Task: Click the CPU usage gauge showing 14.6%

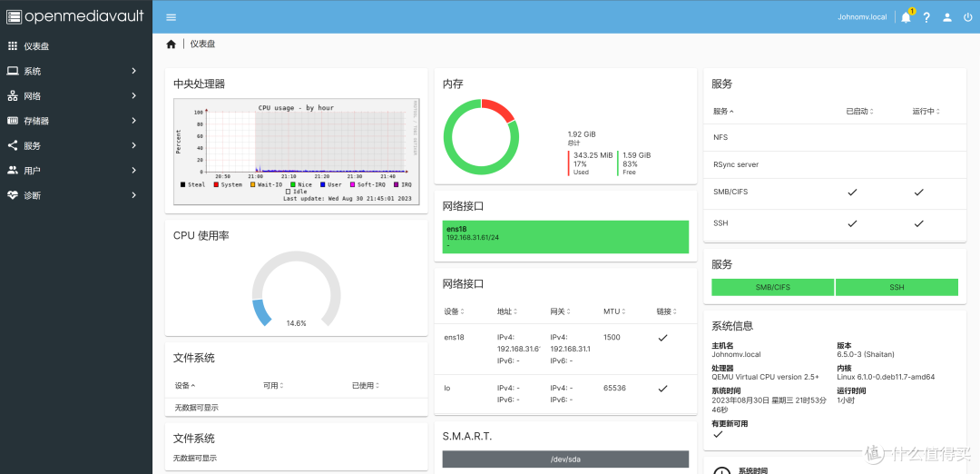Action: (x=296, y=289)
